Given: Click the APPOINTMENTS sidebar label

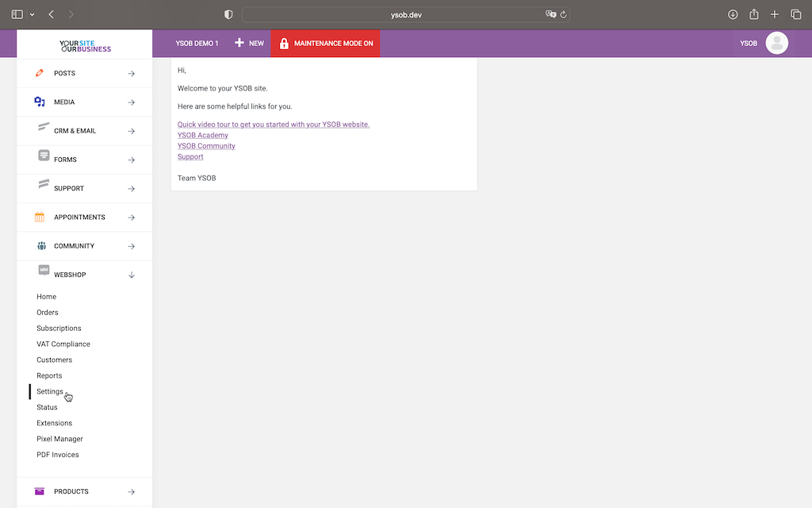Looking at the screenshot, I should coord(79,217).
